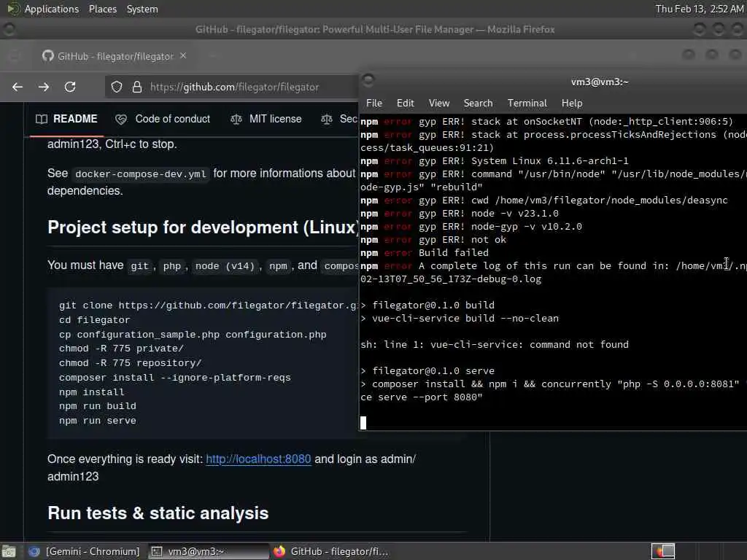Click the README book icon
This screenshot has width=747, height=560.
pyautogui.click(x=42, y=119)
